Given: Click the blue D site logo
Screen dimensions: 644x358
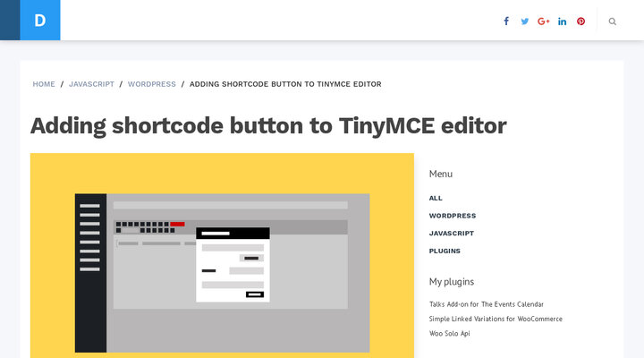Looking at the screenshot, I should point(40,21).
